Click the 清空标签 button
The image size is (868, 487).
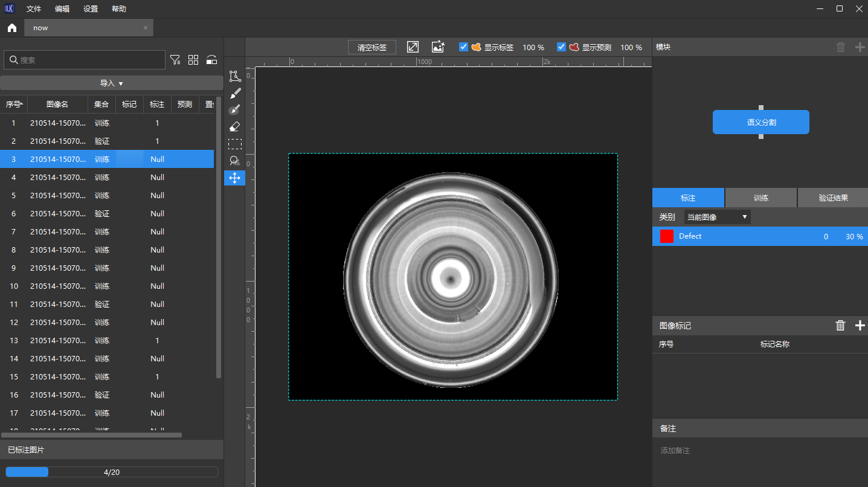pos(372,47)
